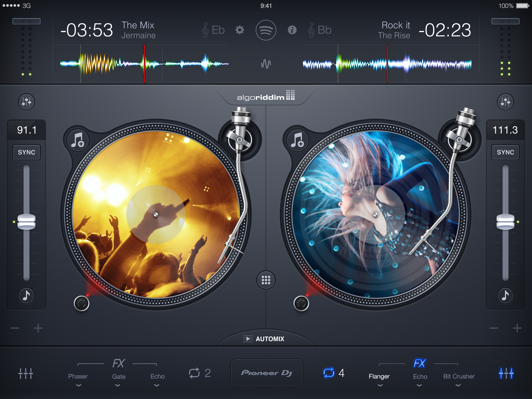Click the left tempo slider handle
Image resolution: width=532 pixels, height=399 pixels.
26,222
